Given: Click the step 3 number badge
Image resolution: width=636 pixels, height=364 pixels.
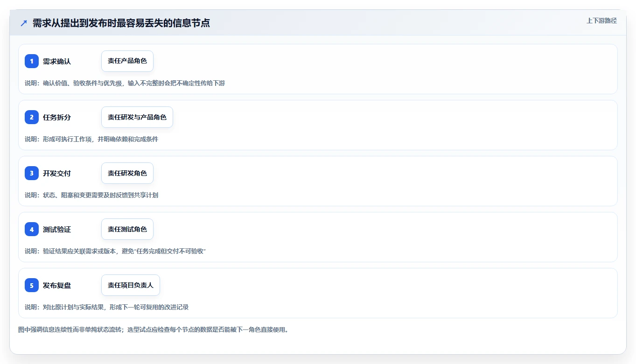Looking at the screenshot, I should [x=32, y=173].
